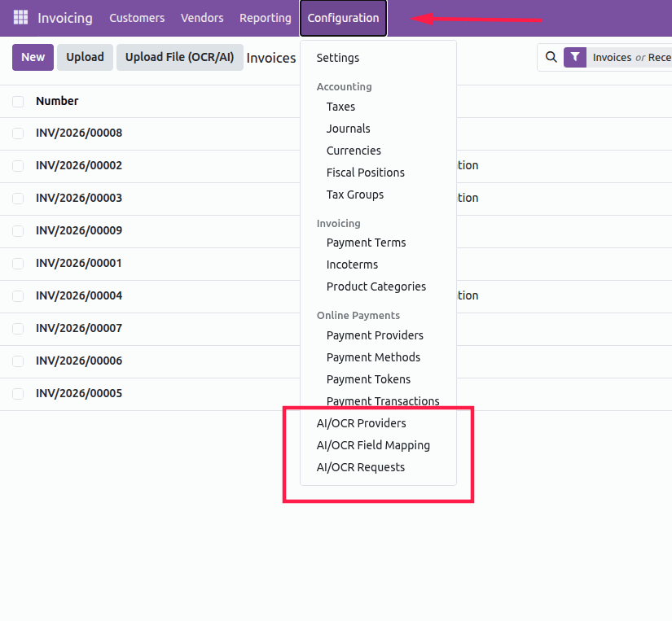The width and height of the screenshot is (672, 621).
Task: Check the box for INV/2026/00004
Action: click(x=18, y=296)
